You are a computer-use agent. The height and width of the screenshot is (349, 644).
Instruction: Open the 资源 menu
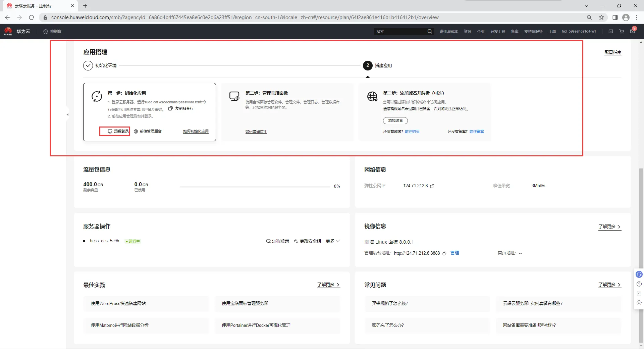pos(468,32)
